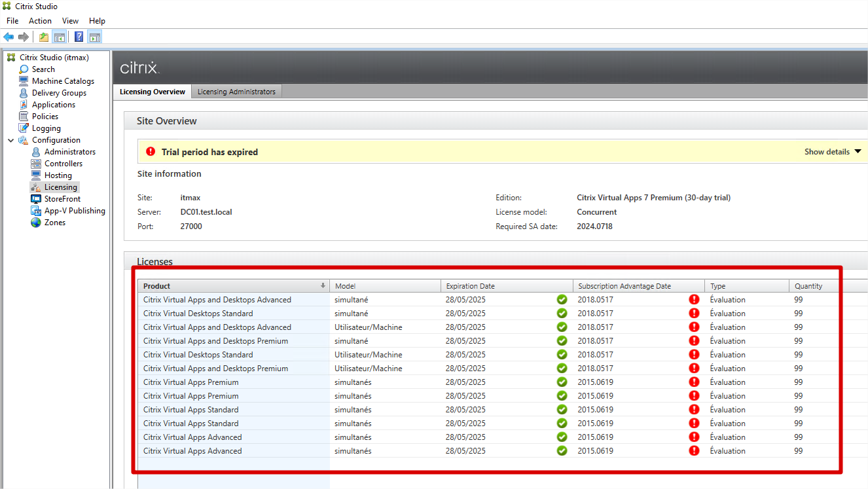Click red alert icon on Virtual Apps and Desktops Premium simultané row
The height and width of the screenshot is (489, 868).
[x=694, y=341]
